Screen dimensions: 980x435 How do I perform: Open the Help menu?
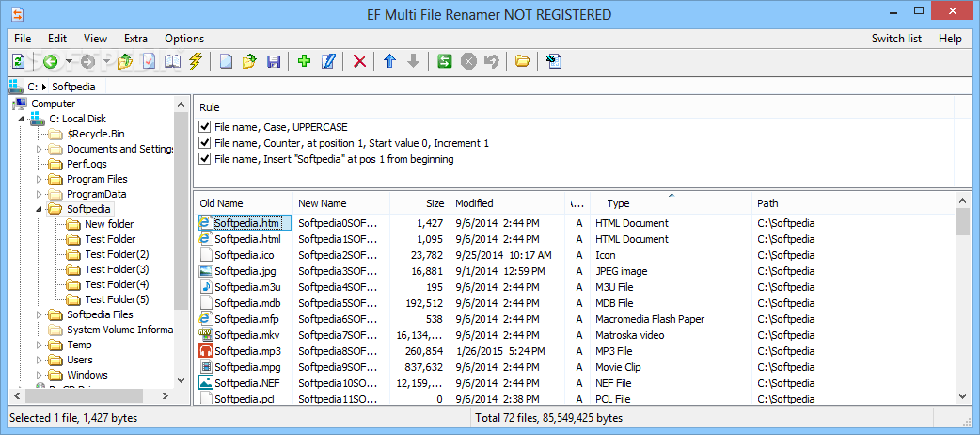950,39
